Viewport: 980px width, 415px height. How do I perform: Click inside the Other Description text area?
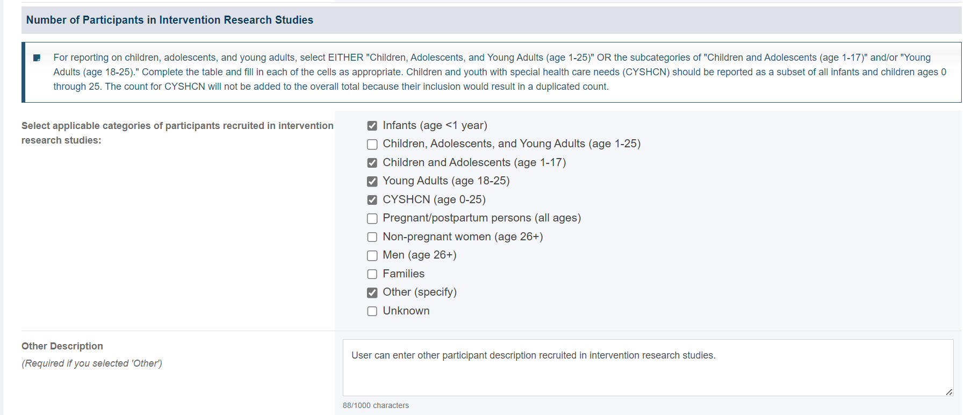coord(648,368)
